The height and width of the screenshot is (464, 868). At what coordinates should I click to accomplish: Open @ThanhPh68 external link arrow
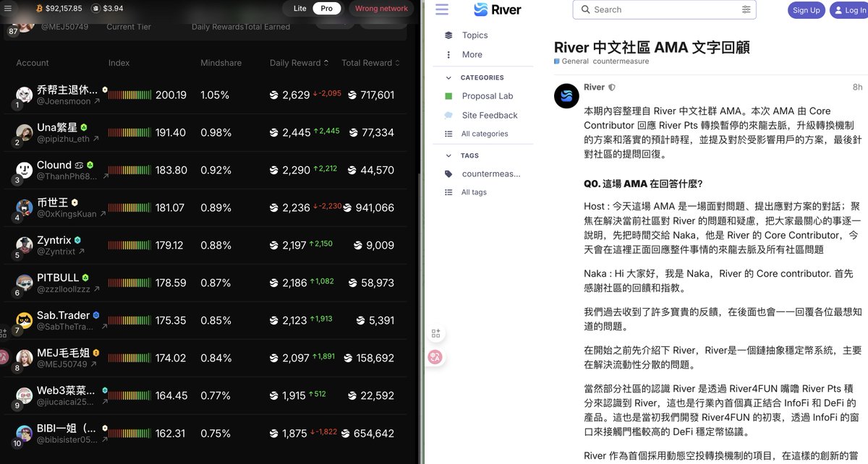[x=105, y=177]
